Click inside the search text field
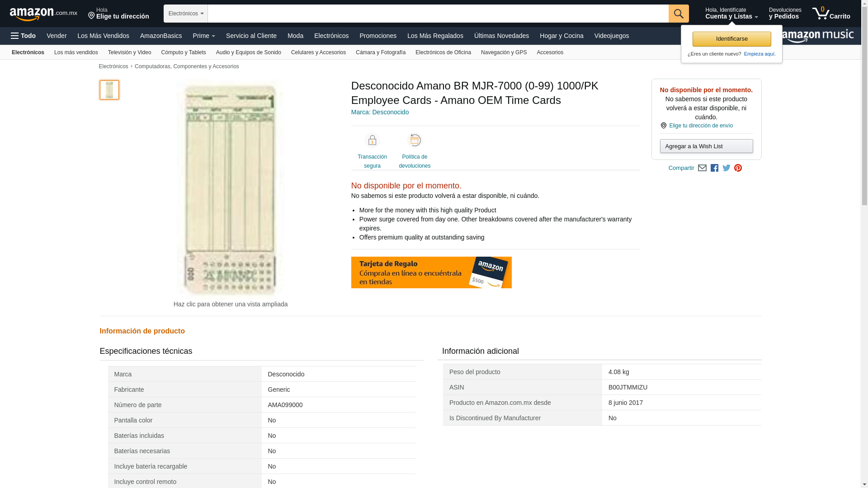The width and height of the screenshot is (868, 488). point(438,14)
